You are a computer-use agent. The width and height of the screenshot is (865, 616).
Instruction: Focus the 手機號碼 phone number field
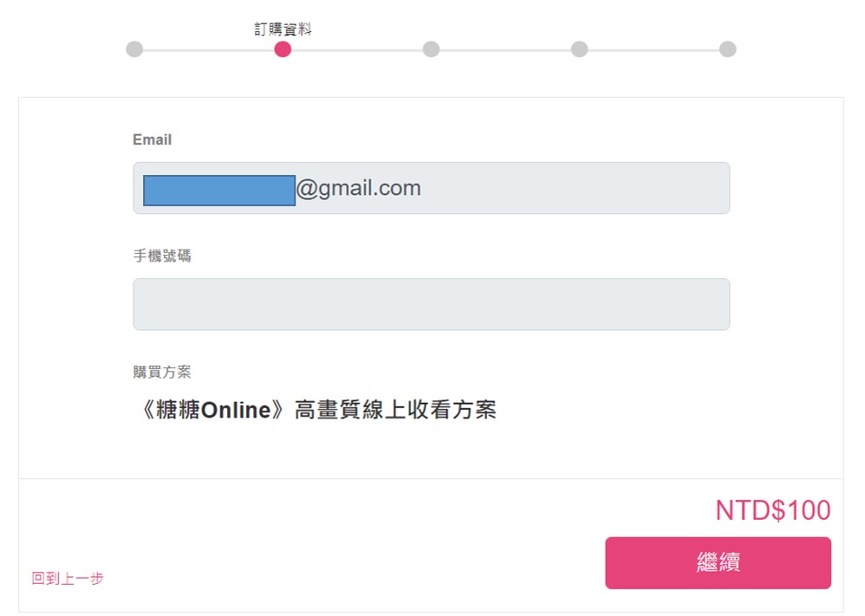click(x=431, y=304)
